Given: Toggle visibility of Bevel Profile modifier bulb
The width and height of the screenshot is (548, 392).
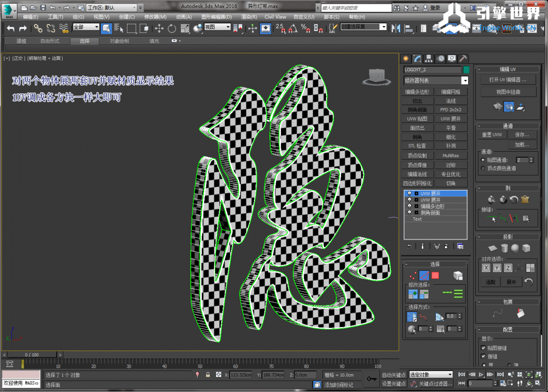Looking at the screenshot, I should coord(409,212).
